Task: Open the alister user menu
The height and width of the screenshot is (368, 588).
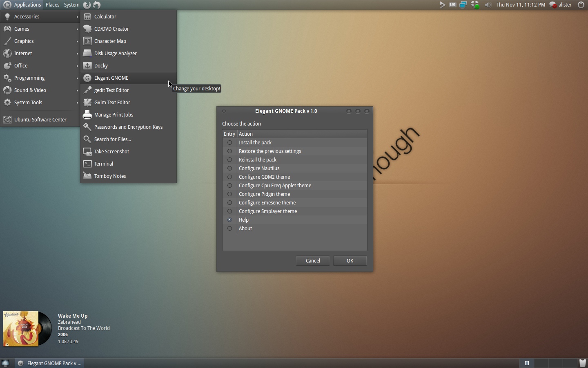Action: click(560, 5)
